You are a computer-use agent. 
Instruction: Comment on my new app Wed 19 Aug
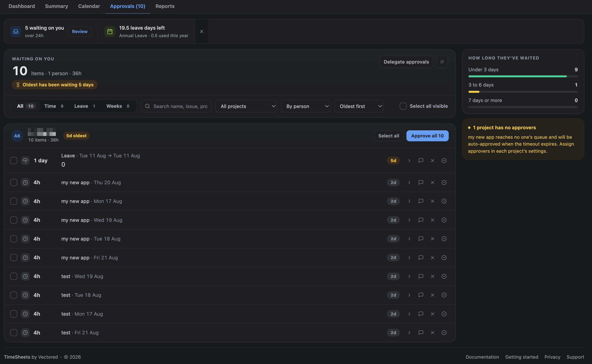click(421, 220)
